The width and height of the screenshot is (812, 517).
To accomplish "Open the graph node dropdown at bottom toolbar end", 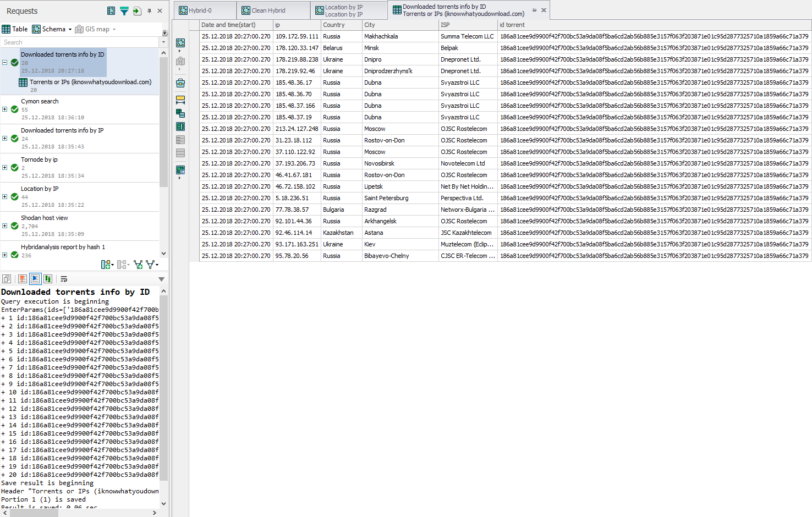I will pos(157,265).
